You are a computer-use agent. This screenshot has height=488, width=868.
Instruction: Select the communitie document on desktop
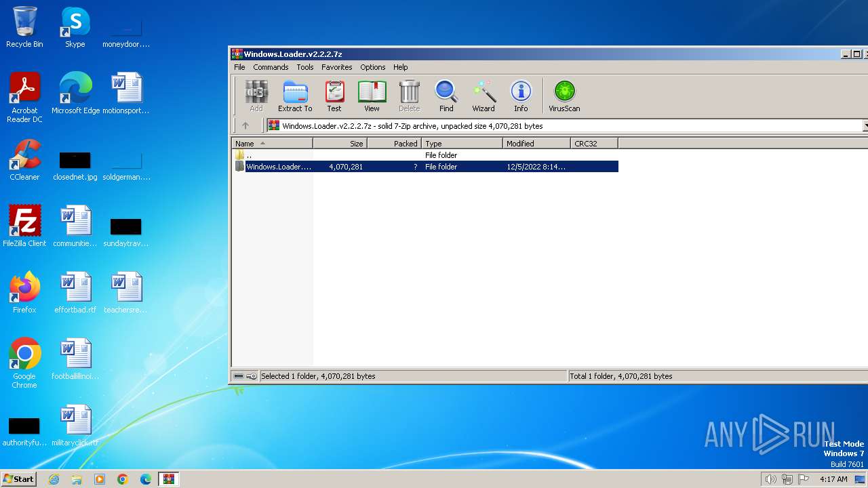pyautogui.click(x=75, y=226)
